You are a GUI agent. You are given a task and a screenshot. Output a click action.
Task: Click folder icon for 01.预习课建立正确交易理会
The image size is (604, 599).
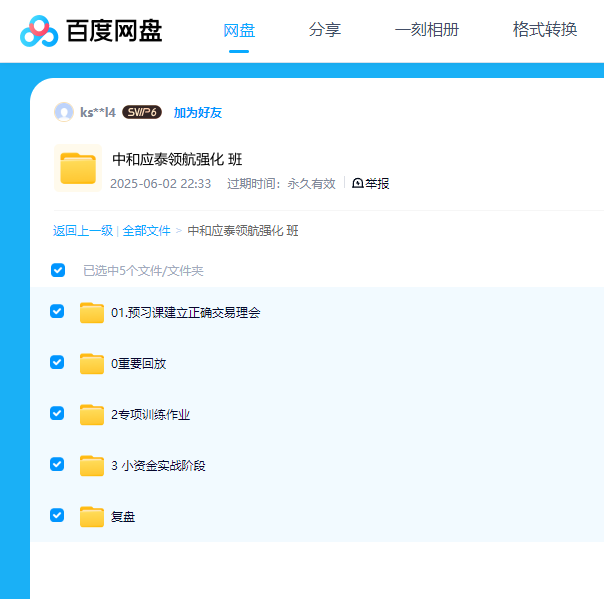coord(92,313)
